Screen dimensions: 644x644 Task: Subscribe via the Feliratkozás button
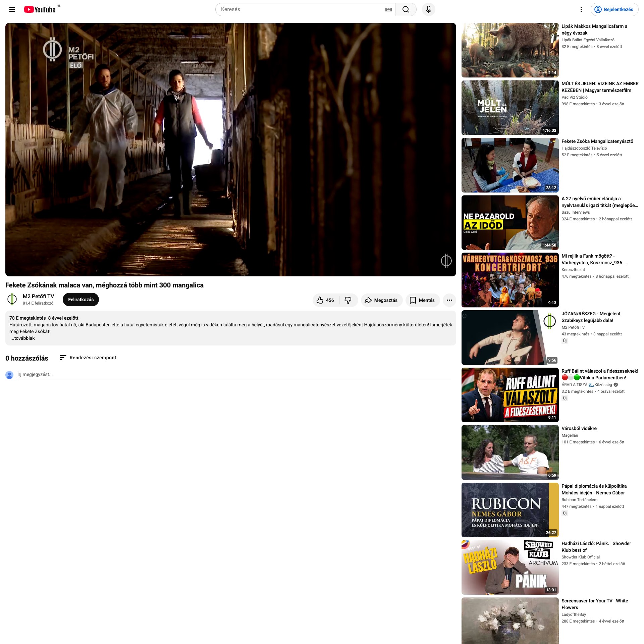[x=81, y=300]
